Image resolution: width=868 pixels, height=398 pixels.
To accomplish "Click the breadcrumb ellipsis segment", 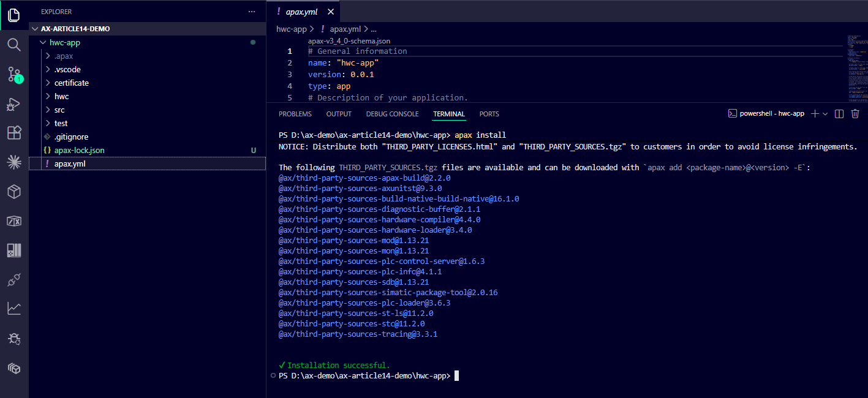I will [374, 29].
